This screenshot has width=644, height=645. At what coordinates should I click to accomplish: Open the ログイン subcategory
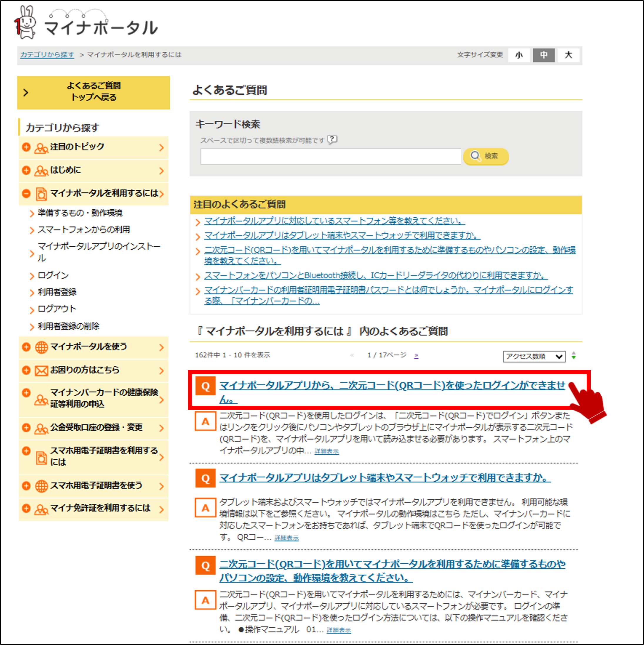click(x=53, y=276)
